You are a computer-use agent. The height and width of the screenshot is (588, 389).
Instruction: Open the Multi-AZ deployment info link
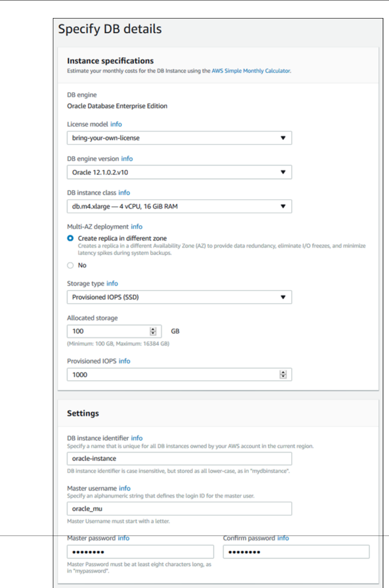click(136, 227)
